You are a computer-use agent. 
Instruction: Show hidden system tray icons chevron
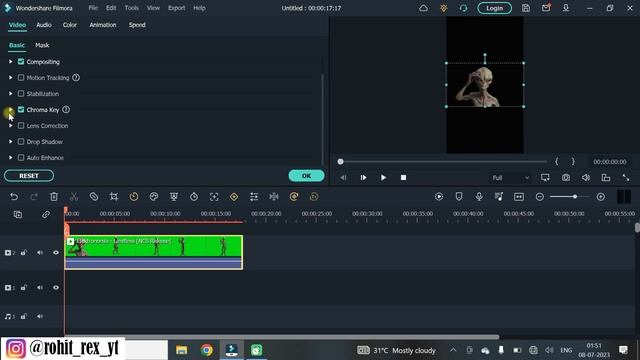click(x=453, y=350)
